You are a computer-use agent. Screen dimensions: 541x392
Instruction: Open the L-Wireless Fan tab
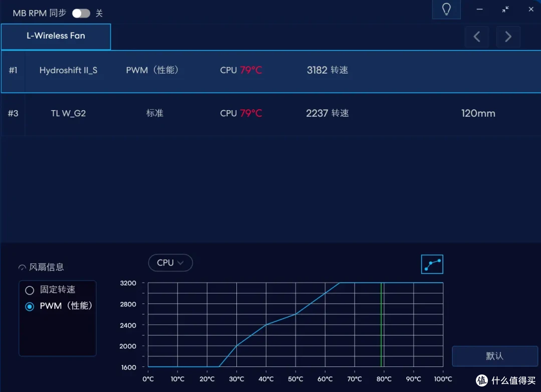[56, 37]
